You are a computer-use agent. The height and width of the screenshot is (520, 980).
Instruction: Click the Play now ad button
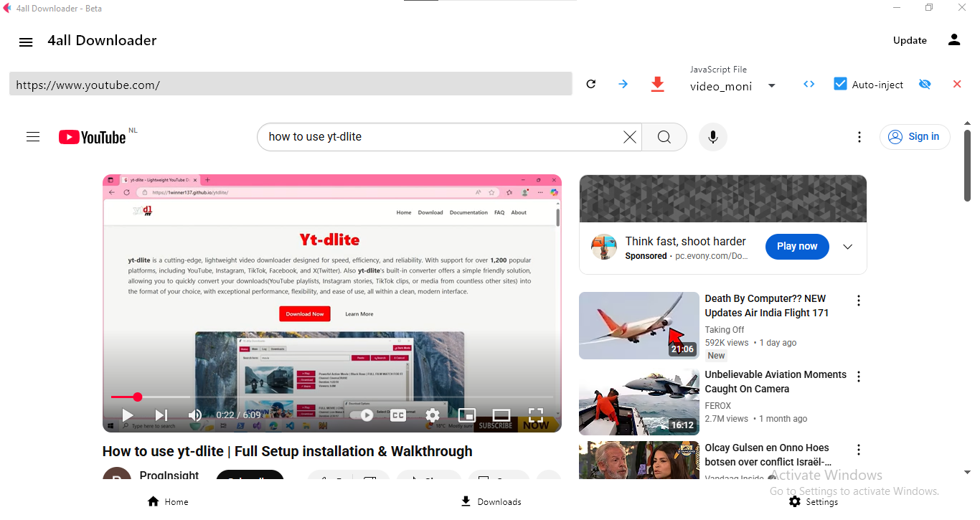coord(797,246)
